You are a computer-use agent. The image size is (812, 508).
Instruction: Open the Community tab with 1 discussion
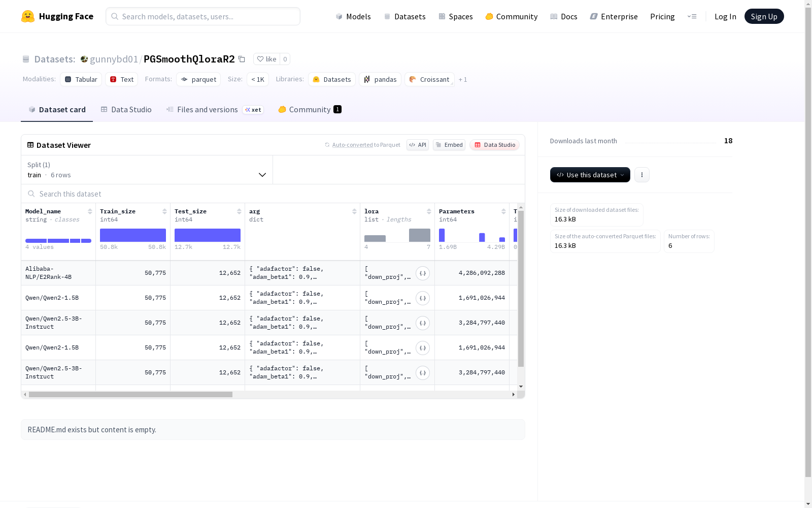310,110
